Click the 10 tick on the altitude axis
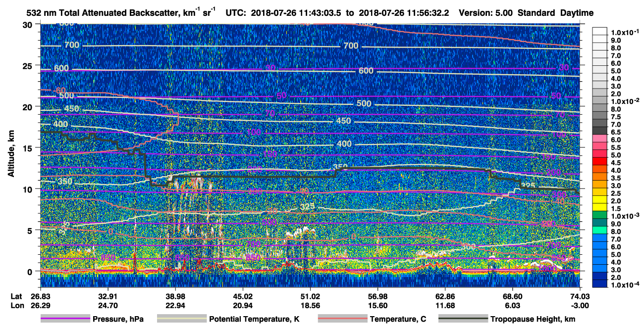Viewport: 644px width, 330px height. [x=28, y=189]
